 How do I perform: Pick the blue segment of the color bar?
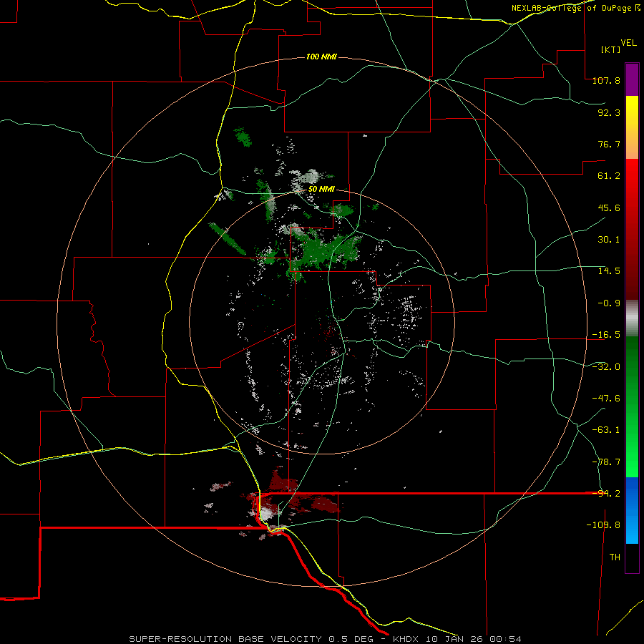coord(632,510)
